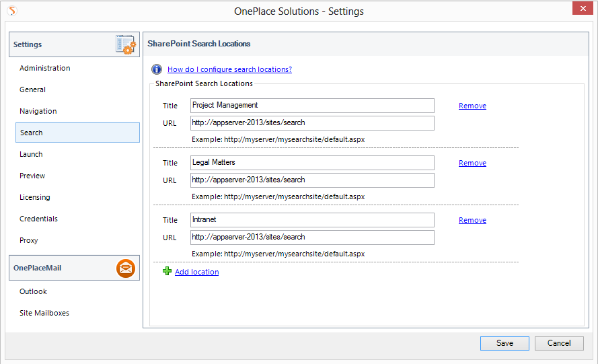Open Outlook settings under OnePlaceMail

coord(33,291)
